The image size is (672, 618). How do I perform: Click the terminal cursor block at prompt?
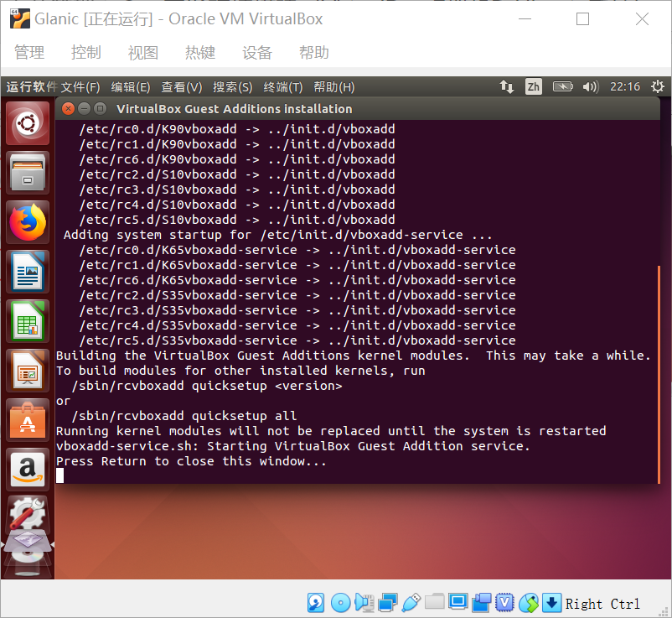(60, 475)
